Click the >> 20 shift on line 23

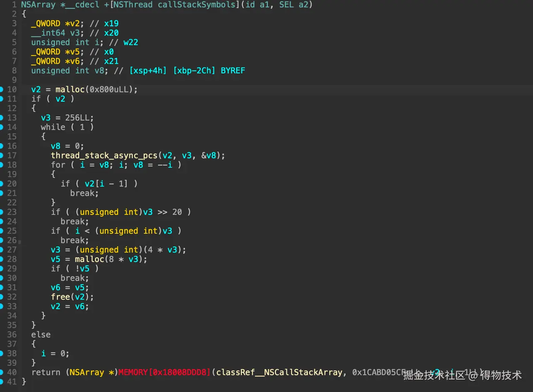coord(170,212)
